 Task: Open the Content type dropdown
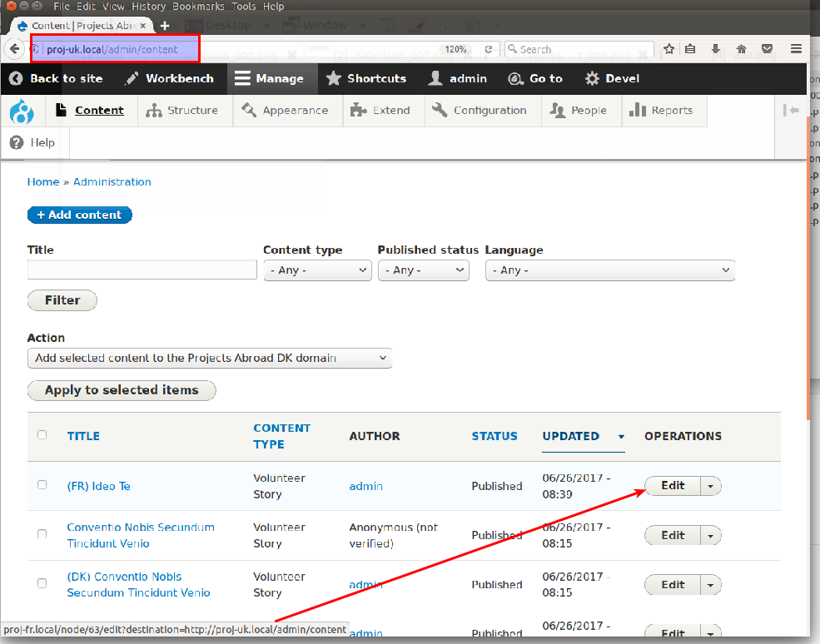(x=317, y=270)
